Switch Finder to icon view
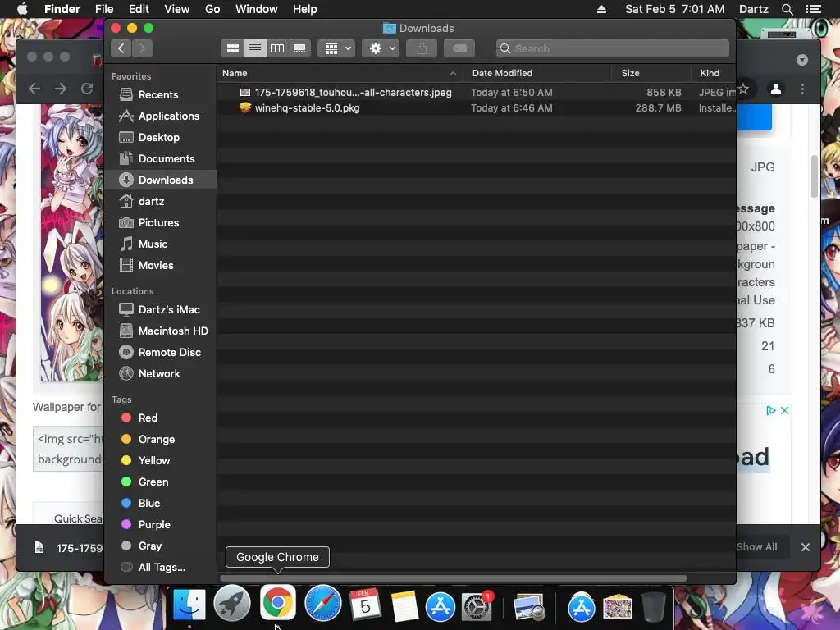Image resolution: width=840 pixels, height=630 pixels. [232, 48]
